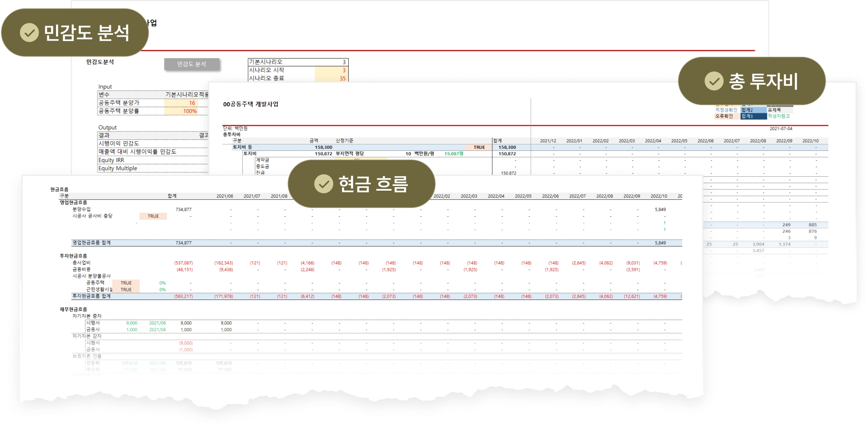Viewport: 868px width, 431px height.
Task: Click the 합계3 legend swatch
Action: [x=754, y=116]
